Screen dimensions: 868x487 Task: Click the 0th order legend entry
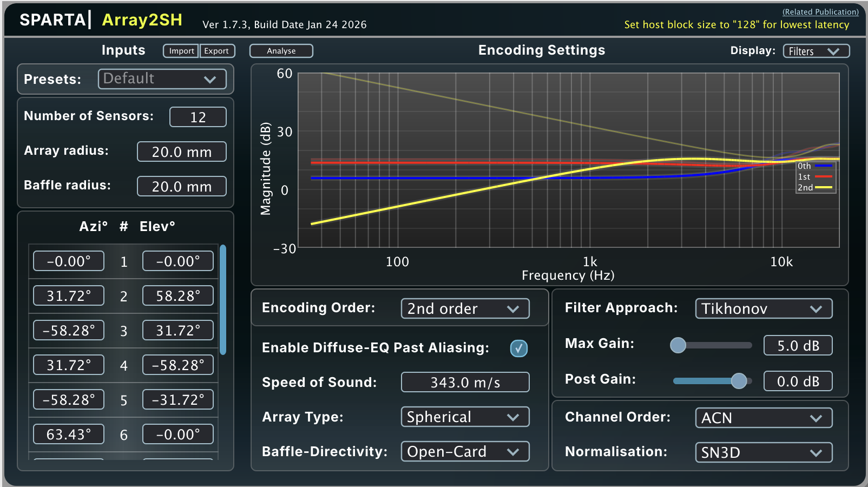click(815, 166)
